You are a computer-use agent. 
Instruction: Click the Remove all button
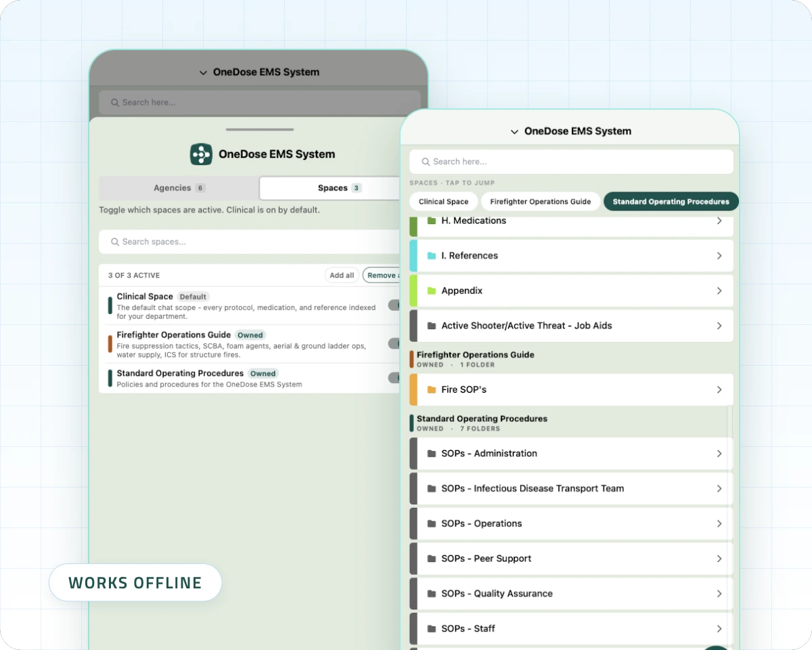pyautogui.click(x=382, y=276)
